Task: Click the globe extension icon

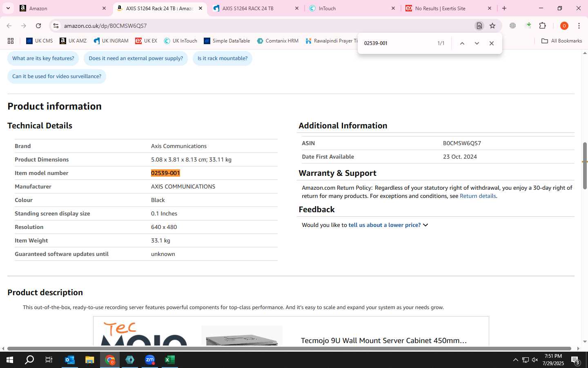Action: (513, 26)
